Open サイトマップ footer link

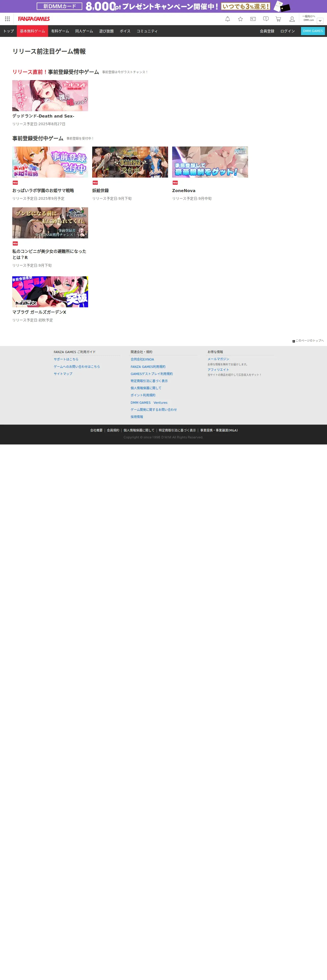(x=63, y=374)
